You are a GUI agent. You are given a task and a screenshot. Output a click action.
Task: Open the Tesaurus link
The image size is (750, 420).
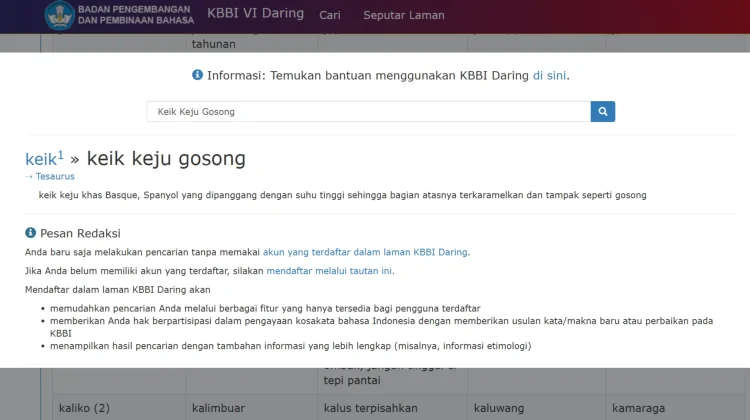point(55,177)
